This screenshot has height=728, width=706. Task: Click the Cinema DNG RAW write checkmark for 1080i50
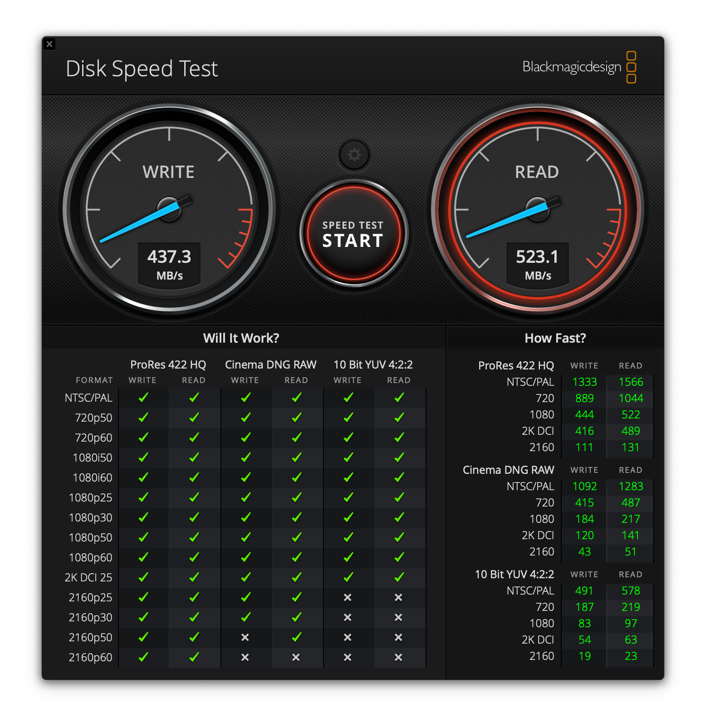point(246,457)
